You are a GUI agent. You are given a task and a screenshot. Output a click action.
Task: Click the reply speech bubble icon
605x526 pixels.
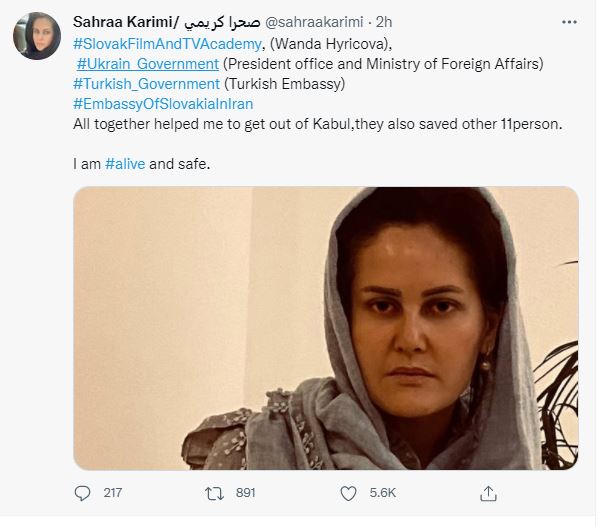pyautogui.click(x=83, y=493)
